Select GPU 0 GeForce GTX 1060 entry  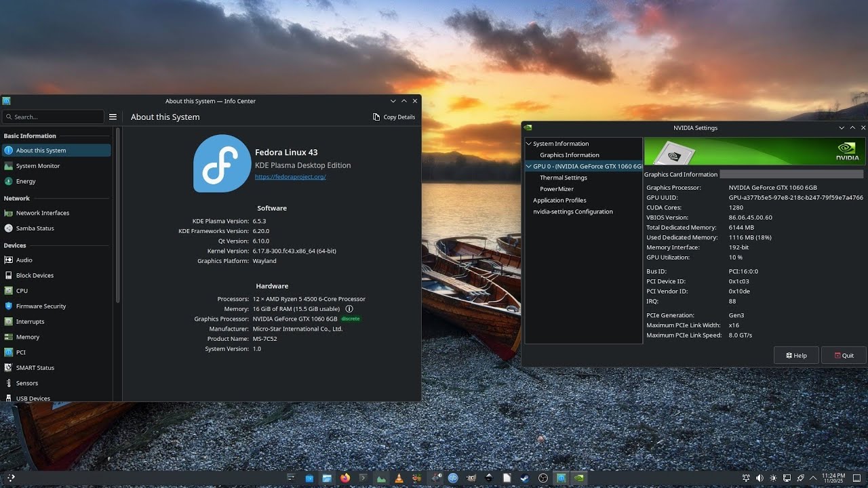pos(584,166)
